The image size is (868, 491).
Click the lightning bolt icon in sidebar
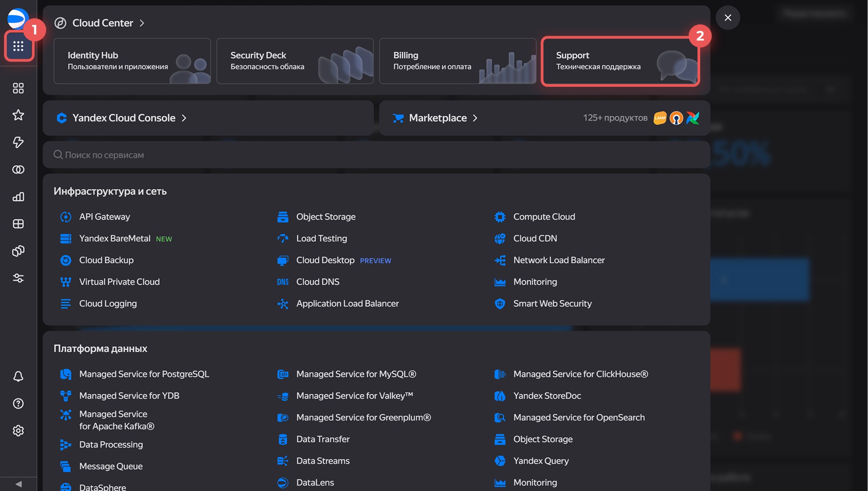18,142
